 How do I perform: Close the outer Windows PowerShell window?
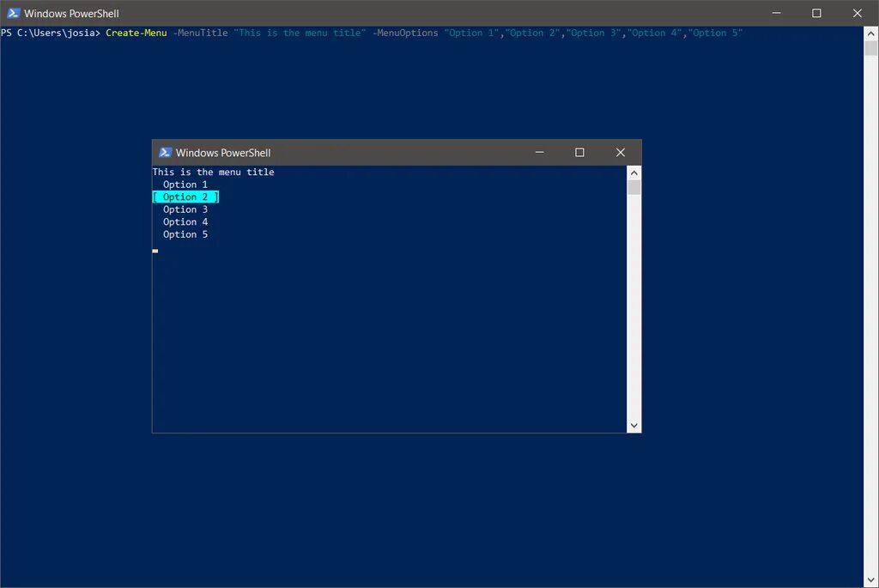point(858,13)
